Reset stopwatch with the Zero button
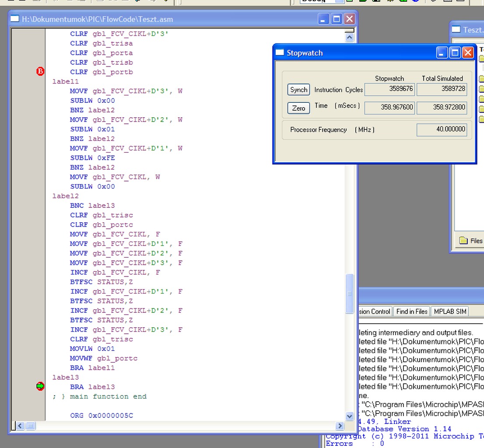 [x=298, y=108]
